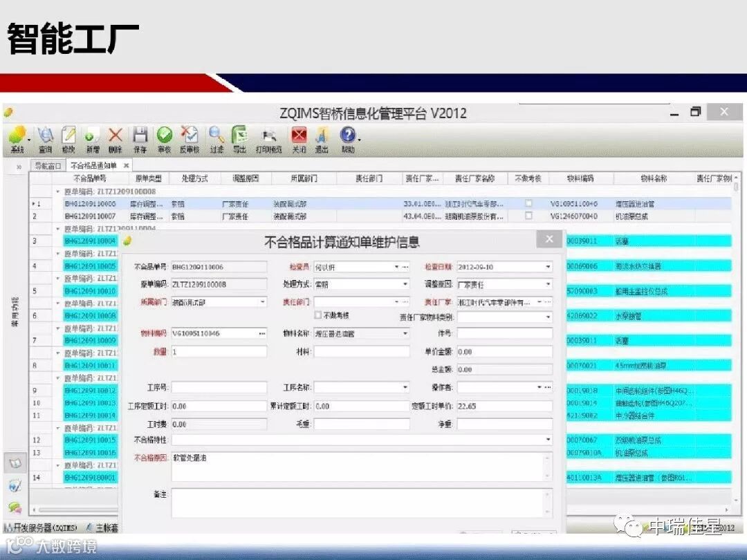Toggle 不做考核 checkbox in grid row 2
This screenshot has height=560, width=747.
(528, 216)
